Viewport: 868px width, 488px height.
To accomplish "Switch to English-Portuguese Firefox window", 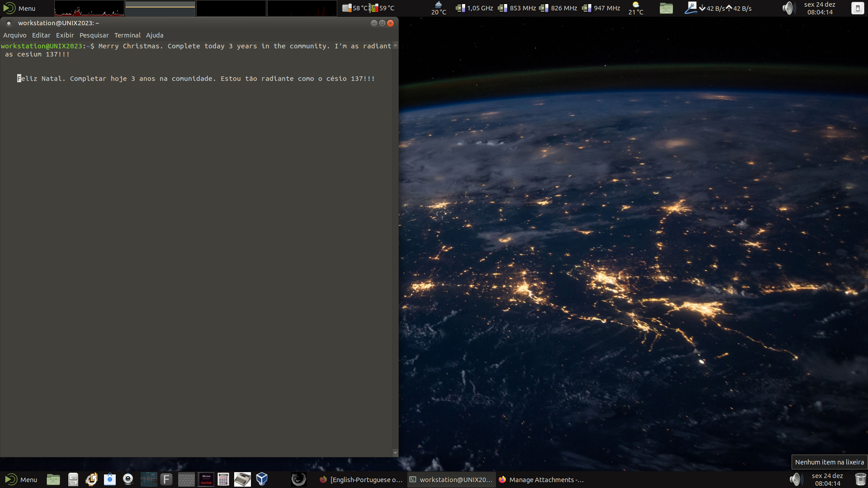I will pyautogui.click(x=361, y=479).
